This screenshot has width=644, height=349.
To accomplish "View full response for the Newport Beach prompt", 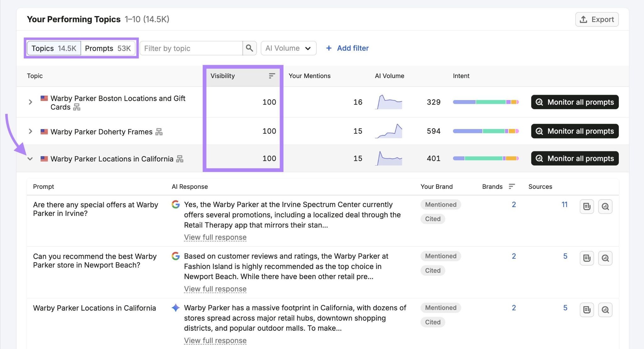I will tap(215, 289).
